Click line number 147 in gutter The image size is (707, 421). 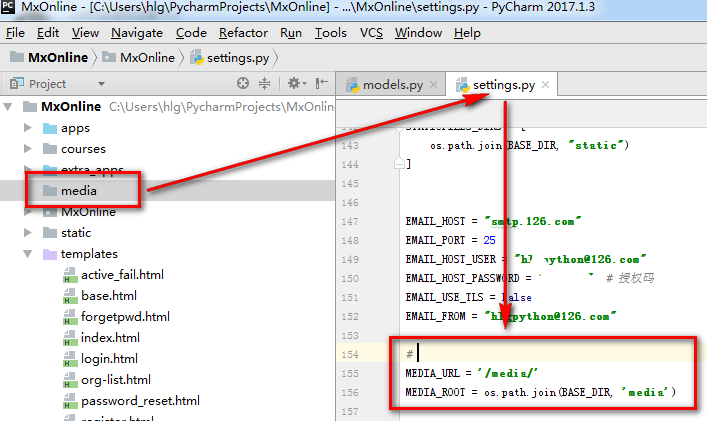tap(350, 221)
